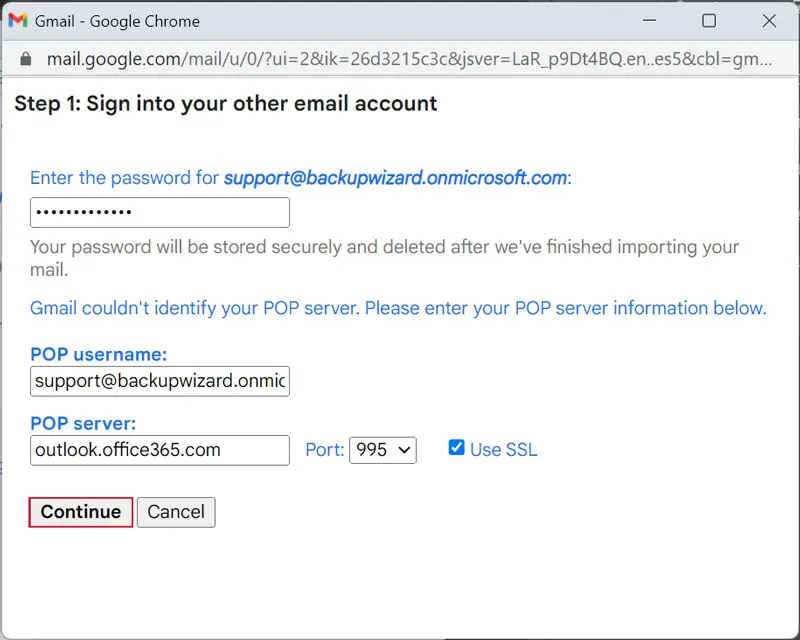Close the Gmail import window
This screenshot has width=800, height=640.
[x=769, y=21]
